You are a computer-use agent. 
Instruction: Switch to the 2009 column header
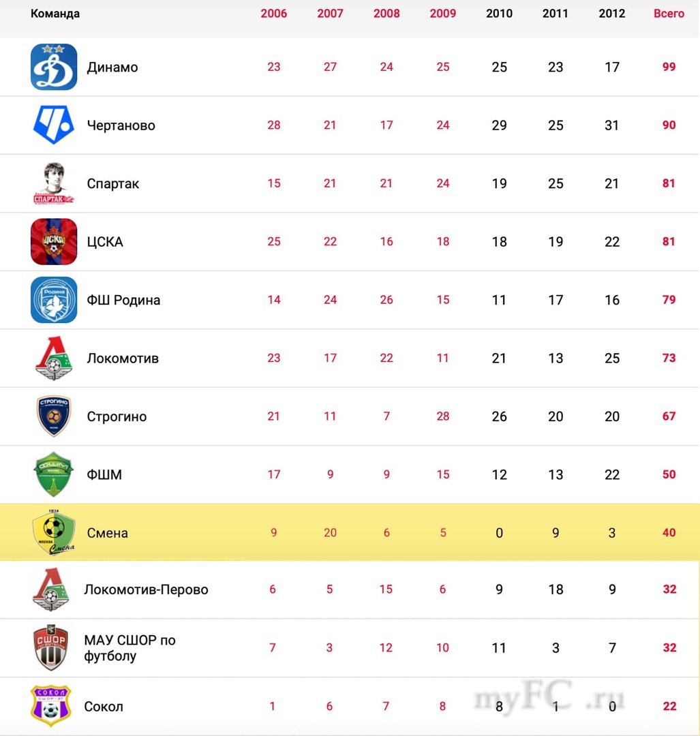(443, 14)
